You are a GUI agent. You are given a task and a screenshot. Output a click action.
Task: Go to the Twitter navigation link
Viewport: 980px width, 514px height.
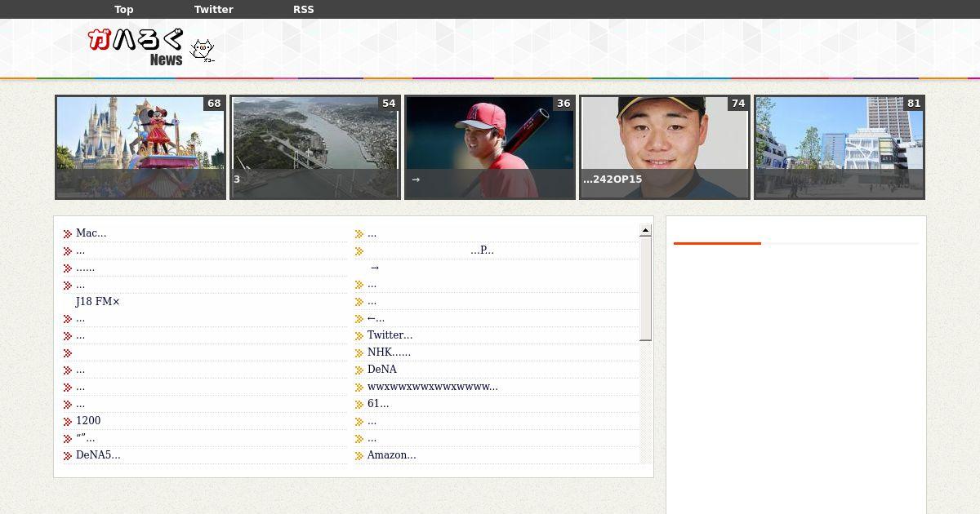pos(213,10)
